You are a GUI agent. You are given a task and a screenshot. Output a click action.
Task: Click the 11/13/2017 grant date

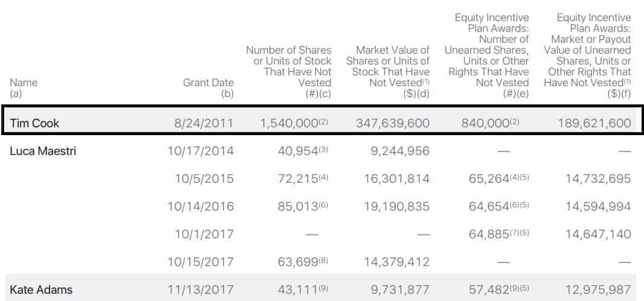click(201, 290)
